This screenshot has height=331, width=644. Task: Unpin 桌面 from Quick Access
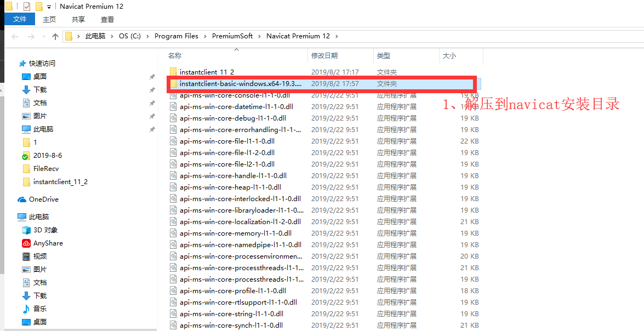tap(152, 77)
